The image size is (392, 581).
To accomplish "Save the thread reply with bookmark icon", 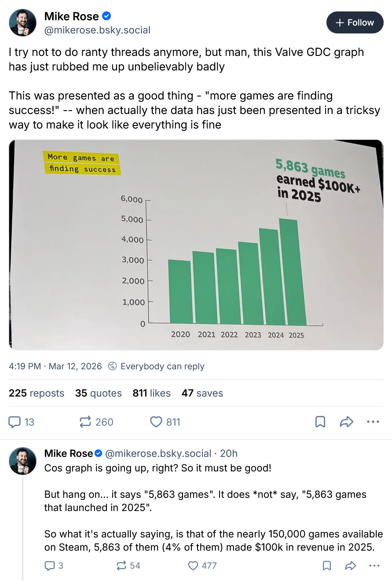I will [x=327, y=566].
